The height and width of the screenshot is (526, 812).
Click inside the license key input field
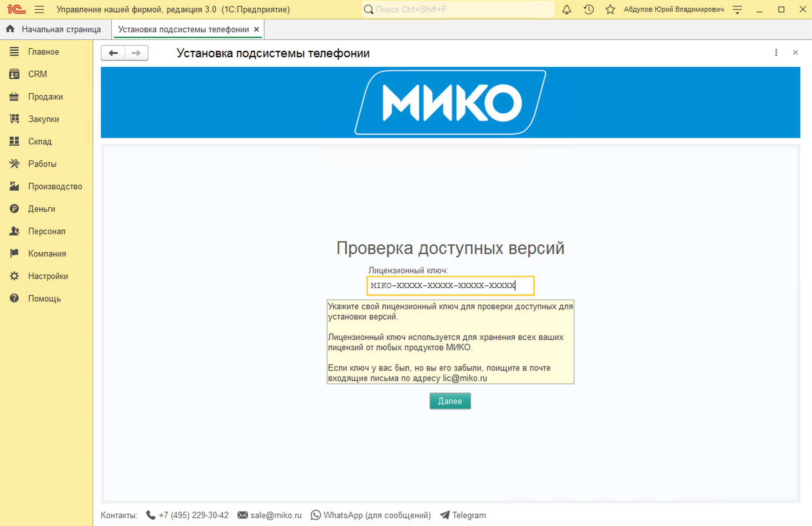click(450, 286)
